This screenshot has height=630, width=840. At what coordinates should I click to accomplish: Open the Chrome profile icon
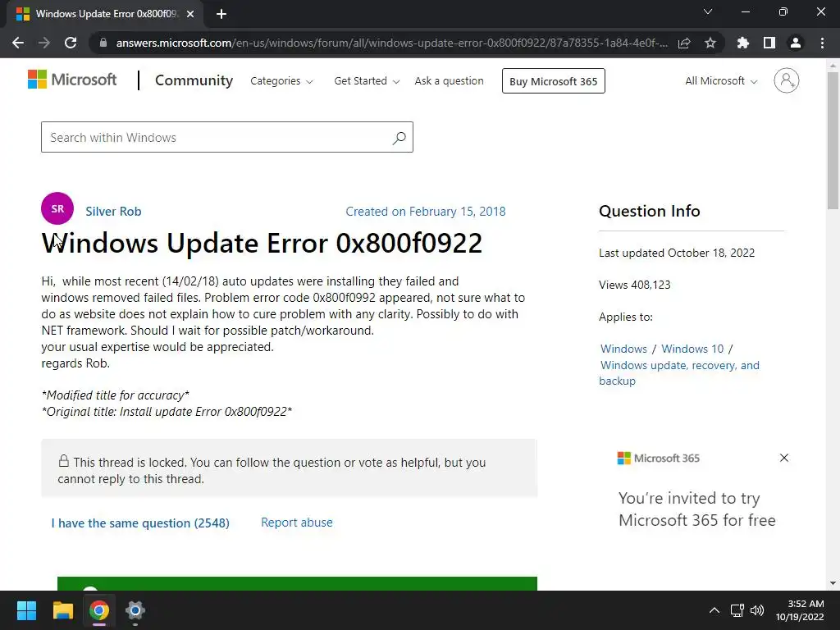coord(796,43)
